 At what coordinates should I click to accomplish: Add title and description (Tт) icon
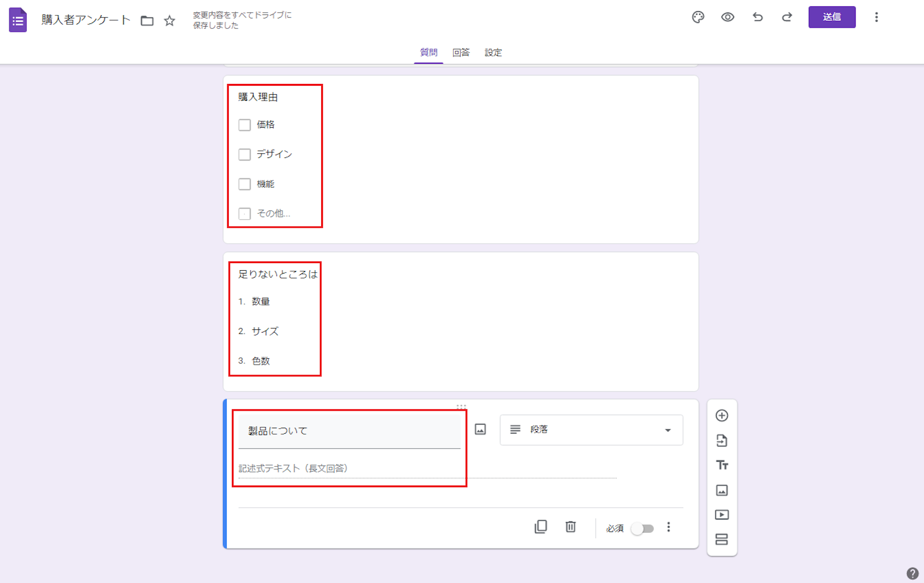(722, 465)
